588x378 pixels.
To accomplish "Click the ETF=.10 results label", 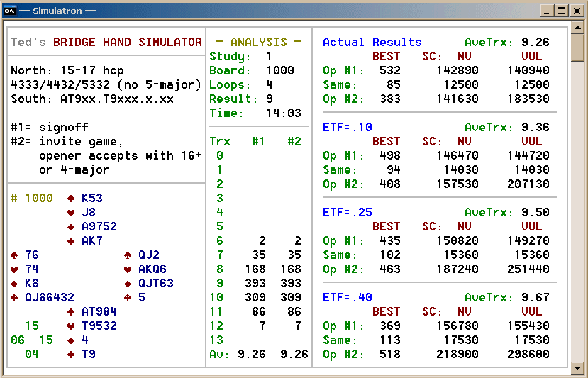I will (x=347, y=128).
